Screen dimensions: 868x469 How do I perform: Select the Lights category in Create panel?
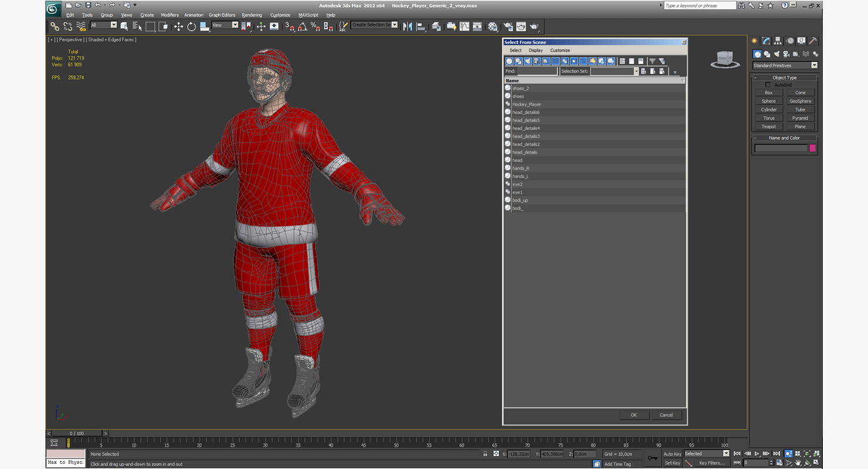pyautogui.click(x=776, y=54)
